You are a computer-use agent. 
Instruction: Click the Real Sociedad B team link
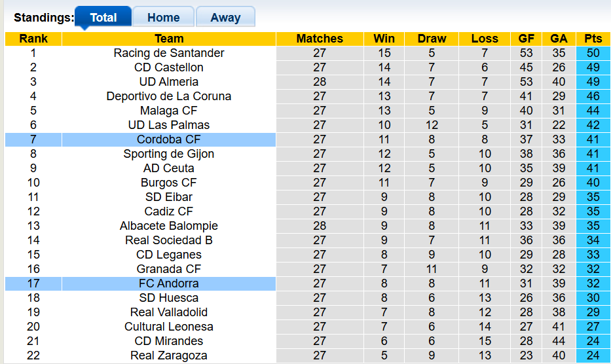pyautogui.click(x=169, y=240)
